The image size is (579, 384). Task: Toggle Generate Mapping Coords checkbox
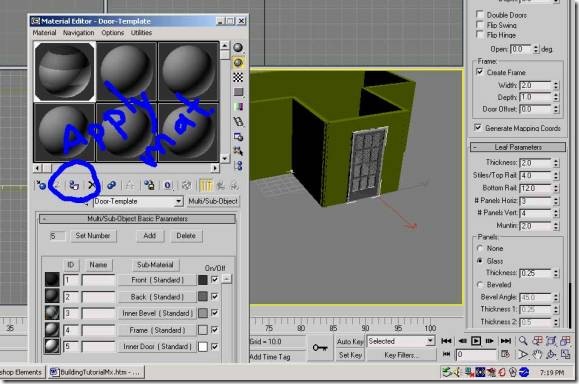point(478,127)
